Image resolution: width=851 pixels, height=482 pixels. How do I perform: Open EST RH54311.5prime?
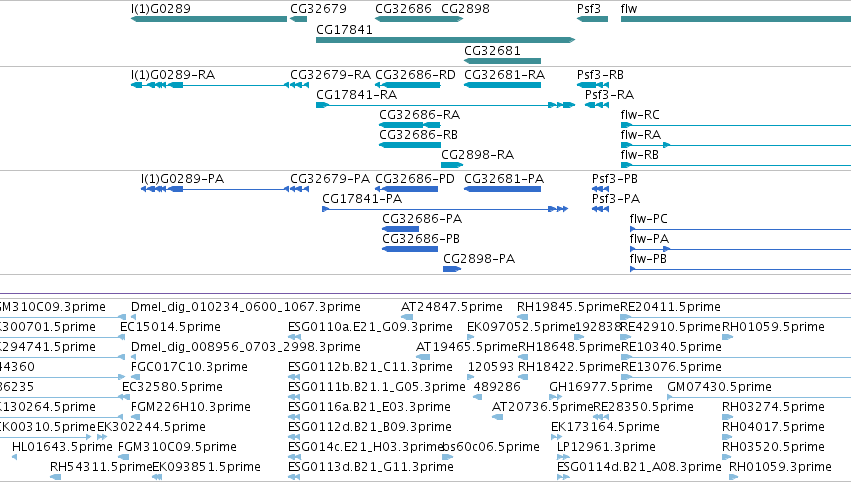click(101, 467)
